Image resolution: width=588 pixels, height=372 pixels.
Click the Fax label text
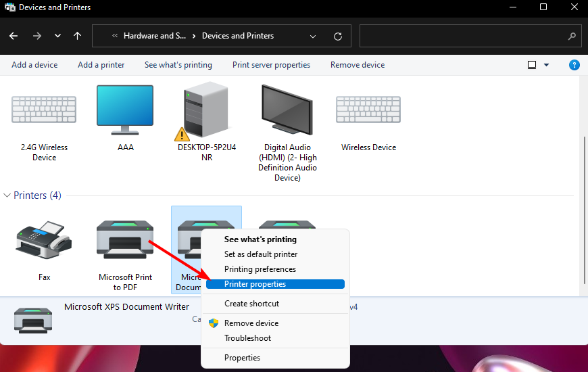tap(44, 277)
